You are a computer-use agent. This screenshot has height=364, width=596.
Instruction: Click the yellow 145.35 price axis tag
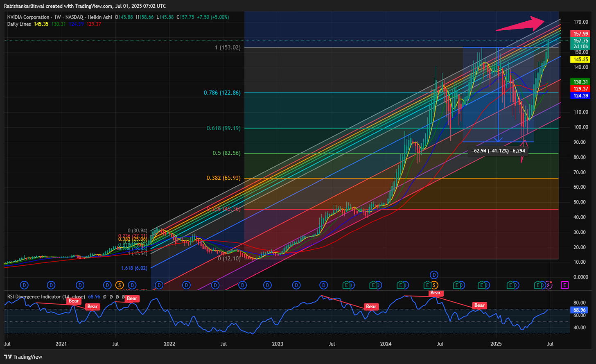tap(581, 59)
